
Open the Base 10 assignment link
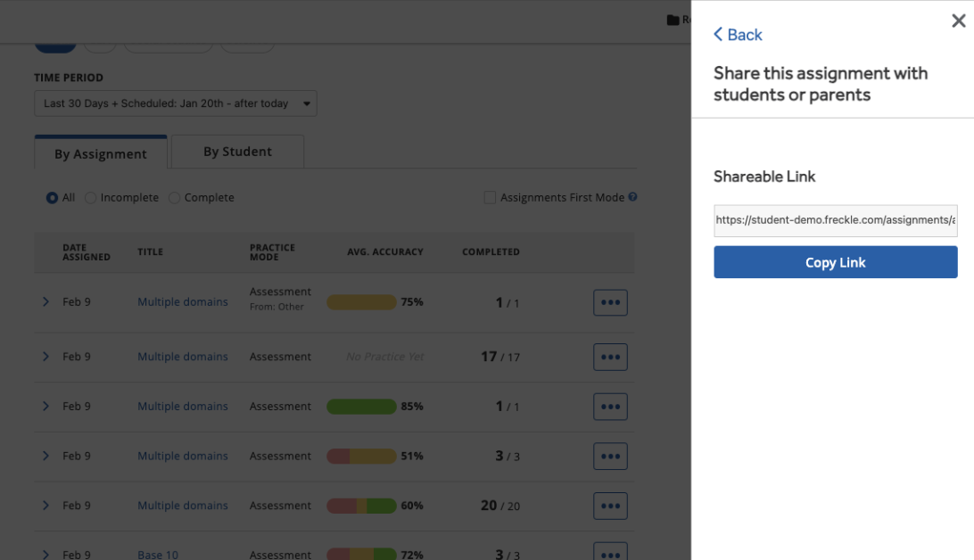(x=158, y=555)
